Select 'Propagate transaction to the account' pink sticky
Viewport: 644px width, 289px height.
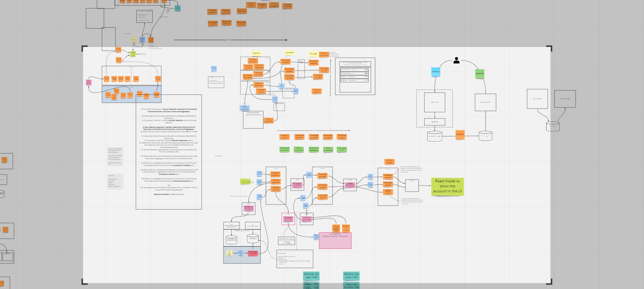coord(350,185)
